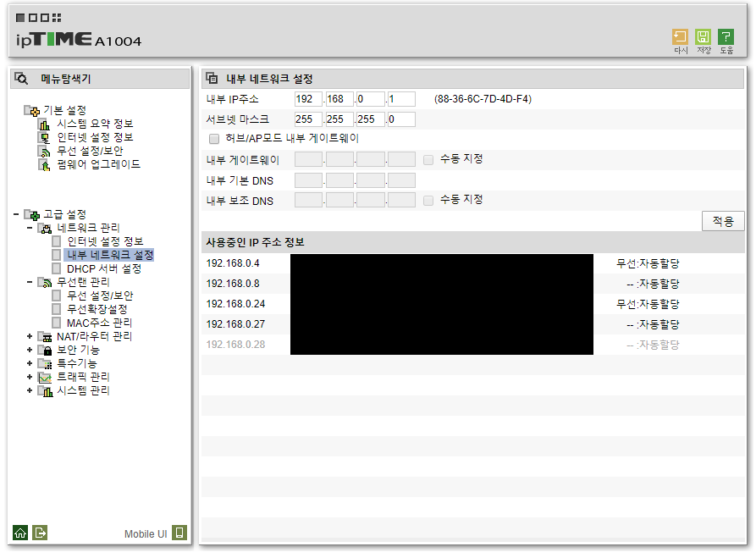The width and height of the screenshot is (756, 558).
Task: Enable 허브/AP모드 내부 게이트웨이 checkbox
Action: pyautogui.click(x=214, y=139)
